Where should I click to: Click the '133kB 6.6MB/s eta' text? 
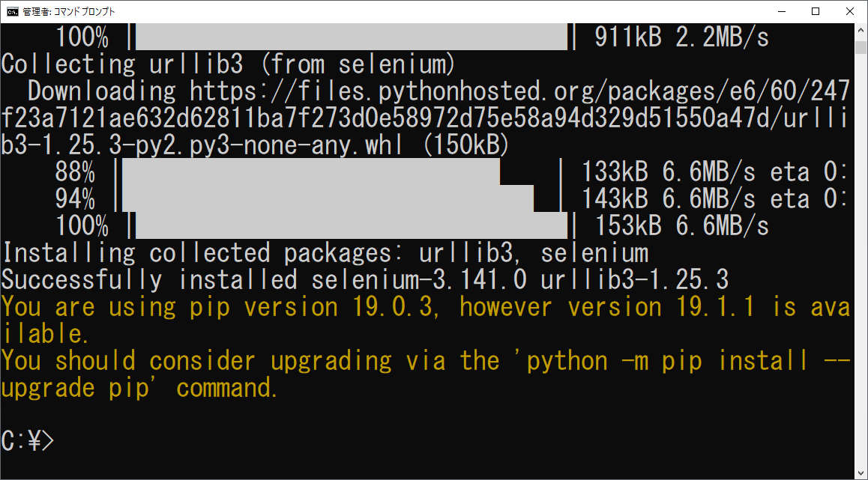point(696,172)
